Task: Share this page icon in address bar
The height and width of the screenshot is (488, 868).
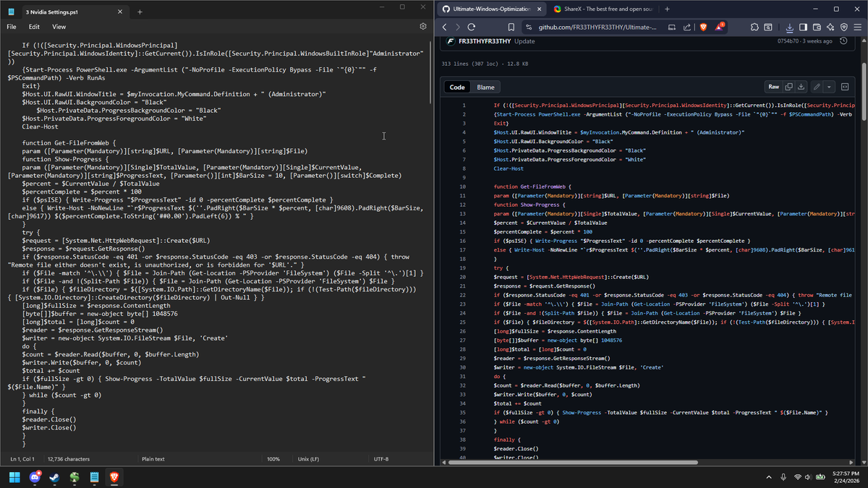Action: tap(687, 27)
